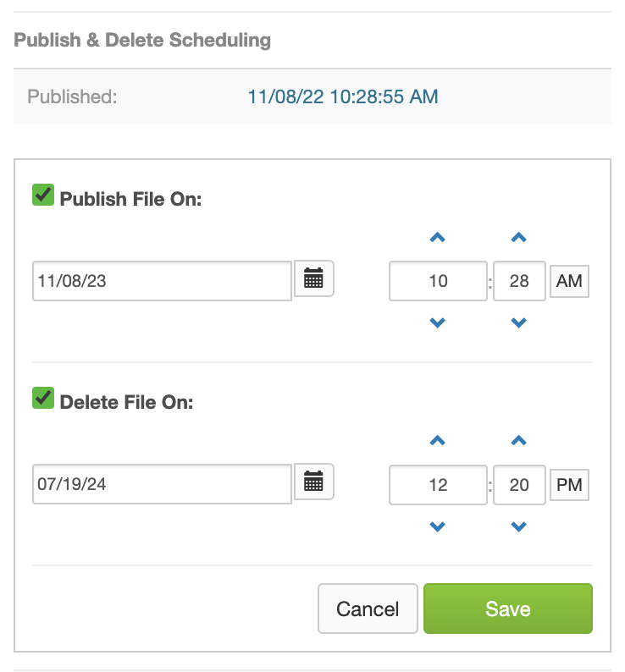Toggle publish time AM to PM
The width and height of the screenshot is (625, 672).
[x=569, y=281]
